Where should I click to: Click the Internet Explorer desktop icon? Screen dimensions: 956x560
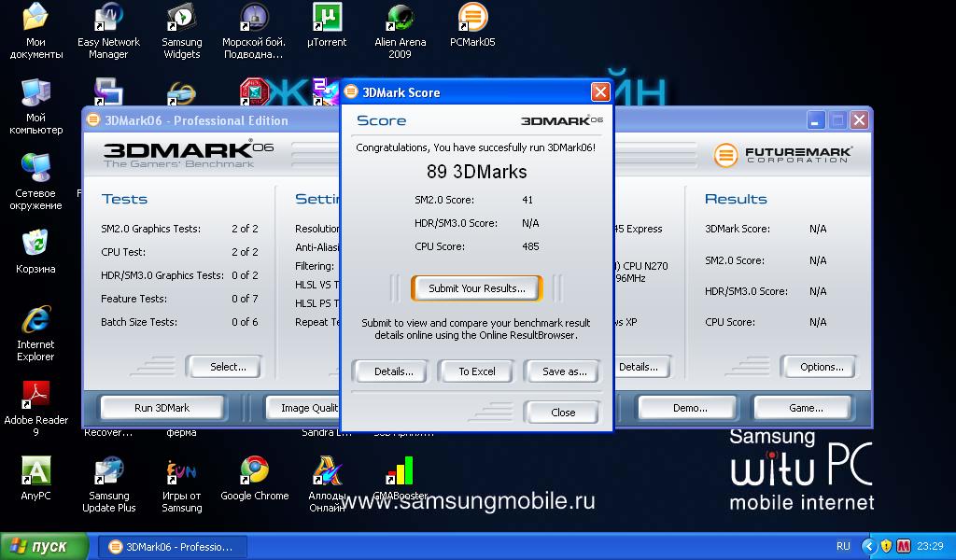(36, 332)
